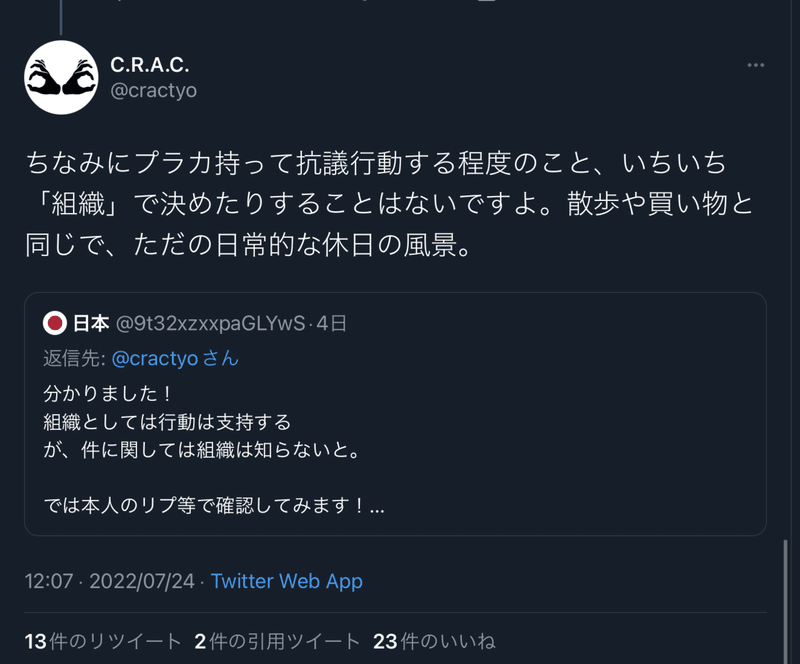Click the 日本 flag avatar in quoted tweet
The image size is (800, 664).
pos(55,323)
